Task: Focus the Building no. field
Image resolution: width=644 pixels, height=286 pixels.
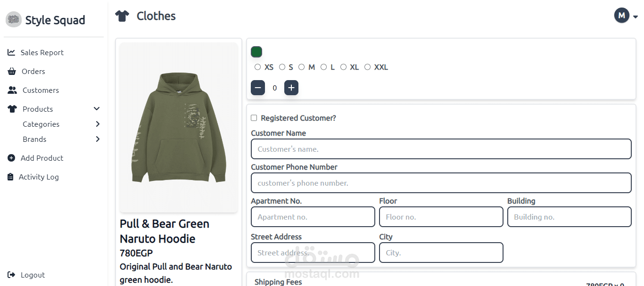Action: [570, 217]
